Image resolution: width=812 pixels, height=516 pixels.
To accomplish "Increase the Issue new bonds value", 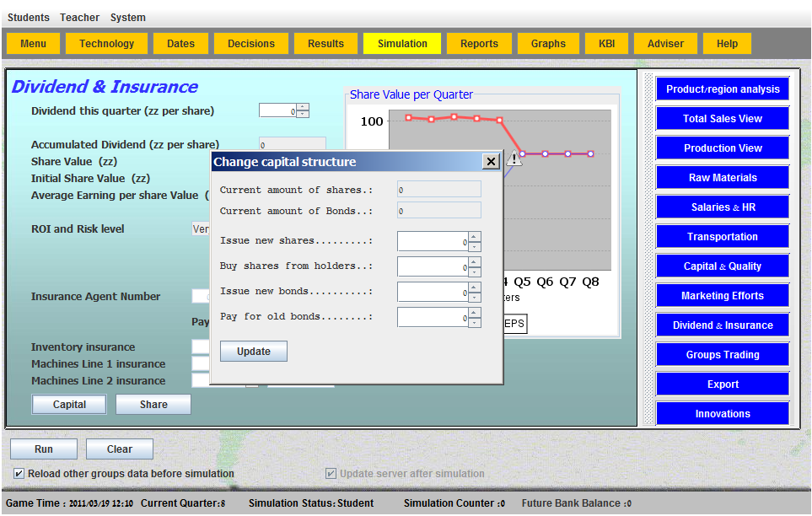I will point(475,288).
